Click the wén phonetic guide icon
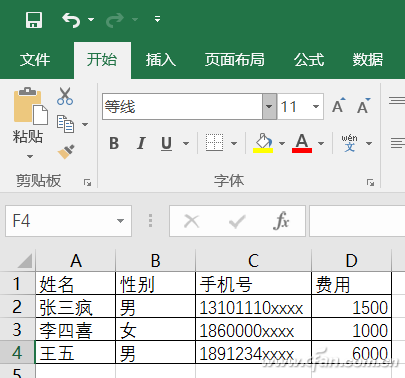Screen dimensions: 405x378 349,143
